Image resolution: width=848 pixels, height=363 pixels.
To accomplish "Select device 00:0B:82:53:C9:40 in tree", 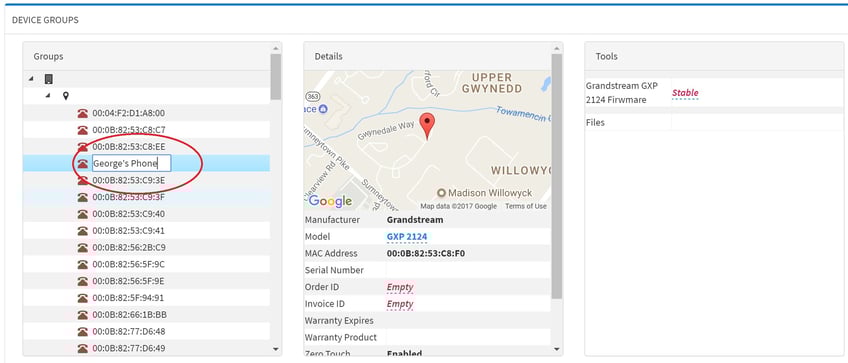I will coord(129,214).
